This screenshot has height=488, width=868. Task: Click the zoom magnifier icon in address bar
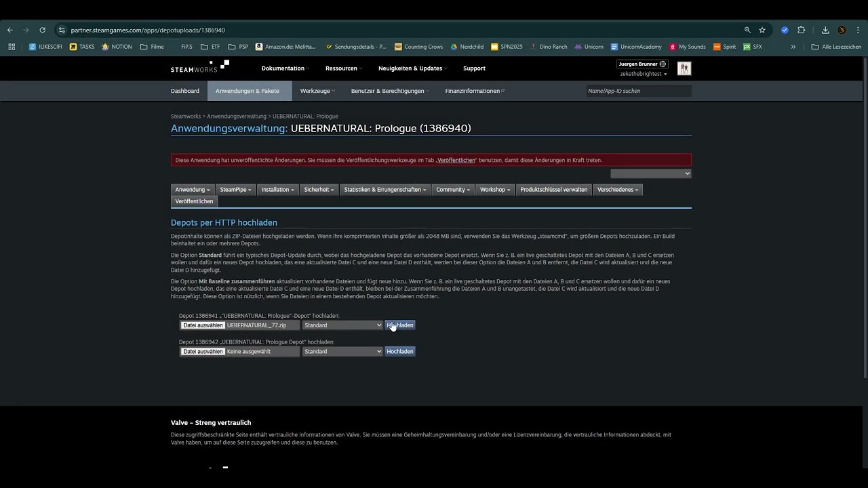click(747, 30)
